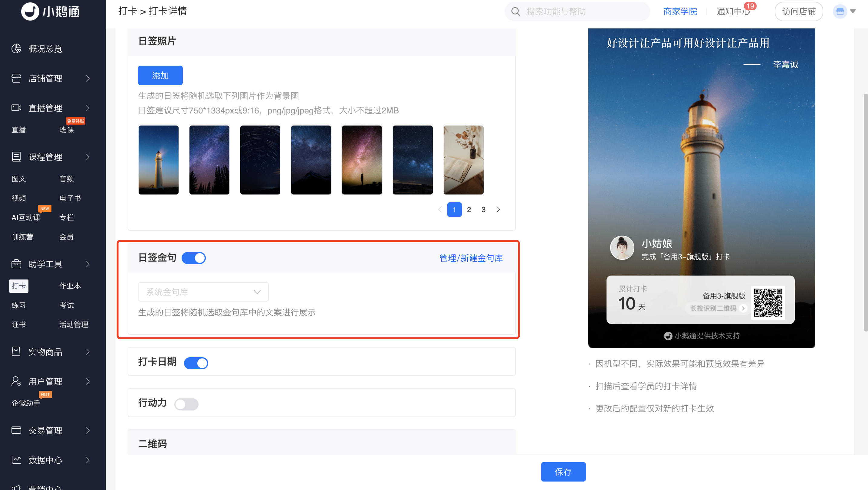Open 活动管理 in the sidebar
Screen dimensions: 868x490
(74, 325)
